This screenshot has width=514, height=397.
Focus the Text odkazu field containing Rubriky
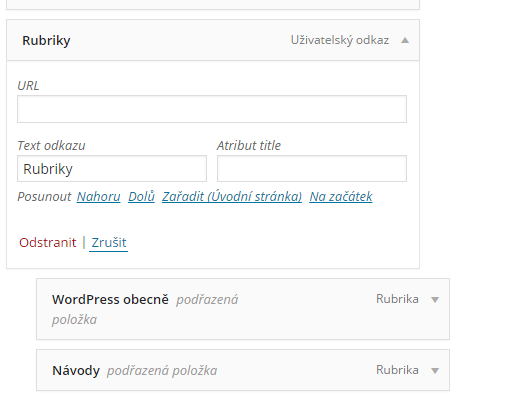112,169
